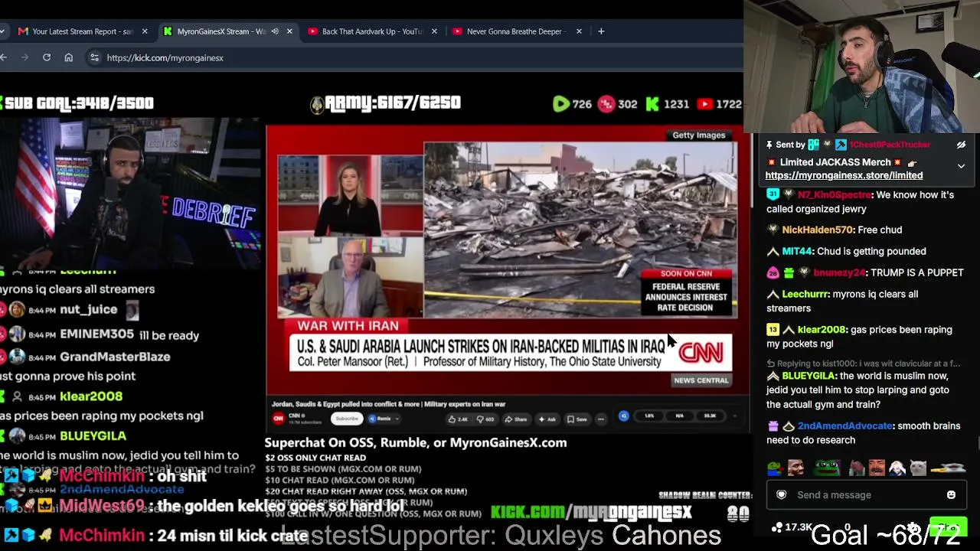Click MIT44's username in chat

796,251
